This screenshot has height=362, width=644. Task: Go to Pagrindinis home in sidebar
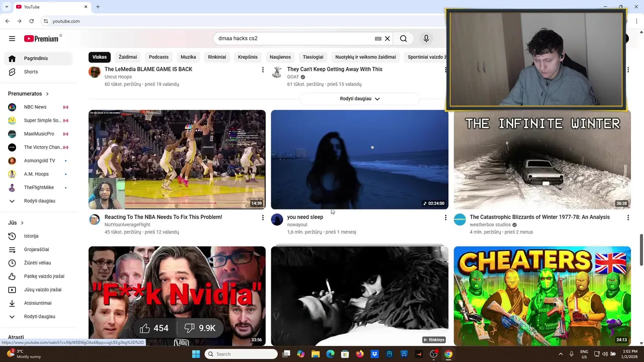(38, 58)
